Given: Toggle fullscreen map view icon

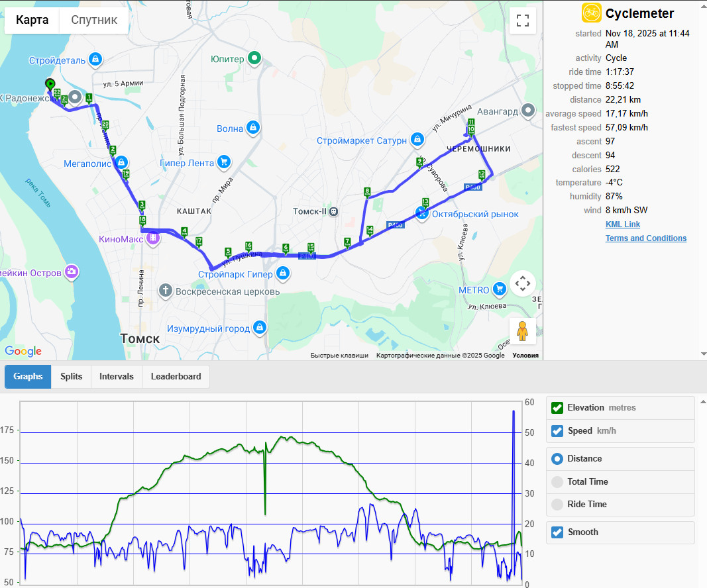Looking at the screenshot, I should (523, 21).
